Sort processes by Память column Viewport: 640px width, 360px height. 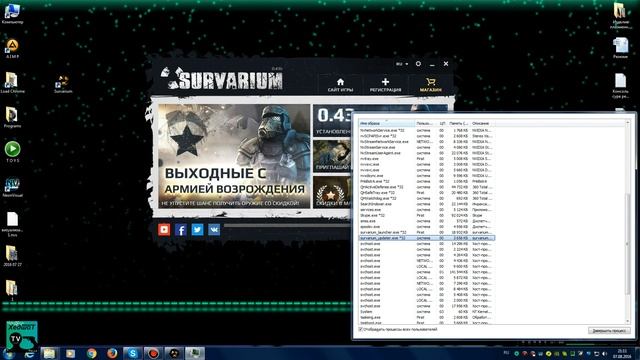[x=459, y=123]
